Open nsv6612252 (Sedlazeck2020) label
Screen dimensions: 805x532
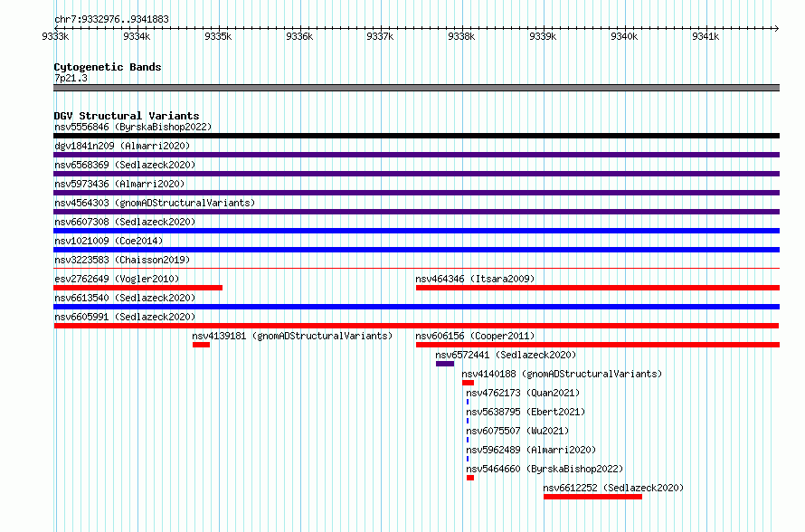[613, 488]
